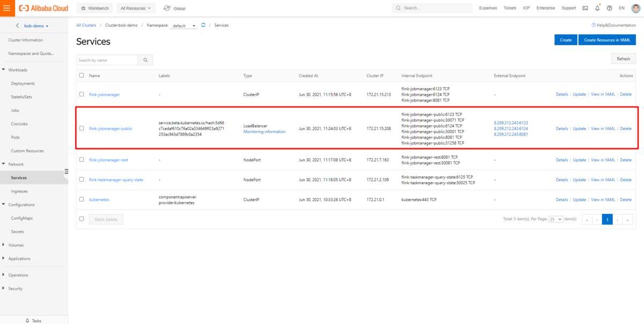View in YAML for flink-jobmanager
Viewport: 644px width, 324px height.
(x=603, y=94)
